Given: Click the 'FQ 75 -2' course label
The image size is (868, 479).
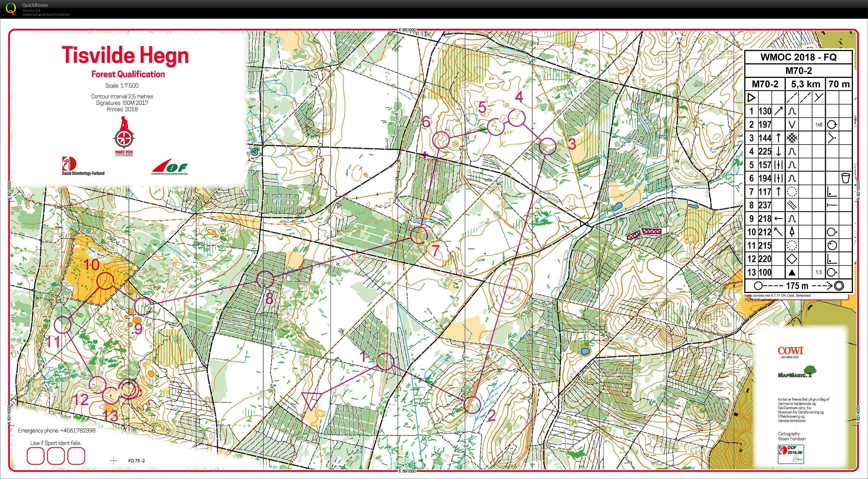Looking at the screenshot, I should [137, 461].
